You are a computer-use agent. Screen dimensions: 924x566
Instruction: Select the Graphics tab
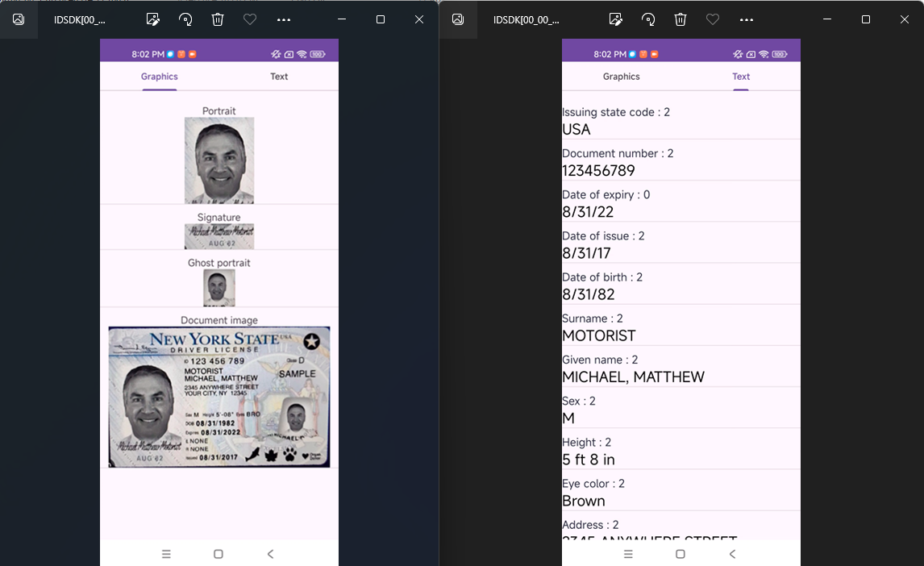(159, 76)
